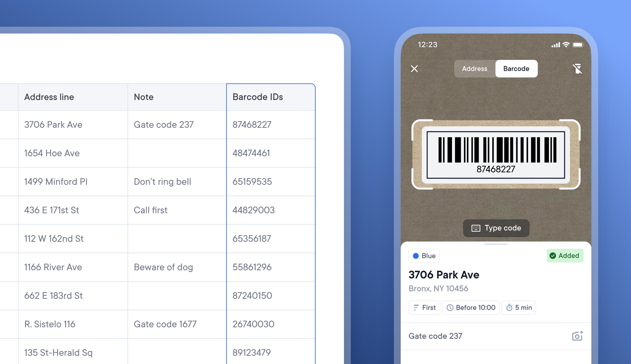Viewport: 631px width, 364px height.
Task: Click the clock icon in Before 10:00
Action: 450,308
